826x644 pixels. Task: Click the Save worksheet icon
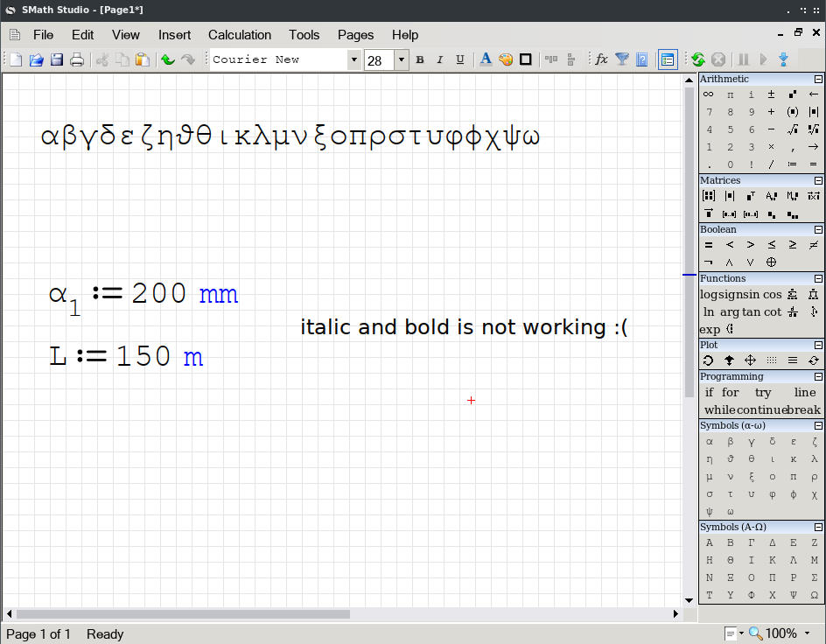[57, 59]
